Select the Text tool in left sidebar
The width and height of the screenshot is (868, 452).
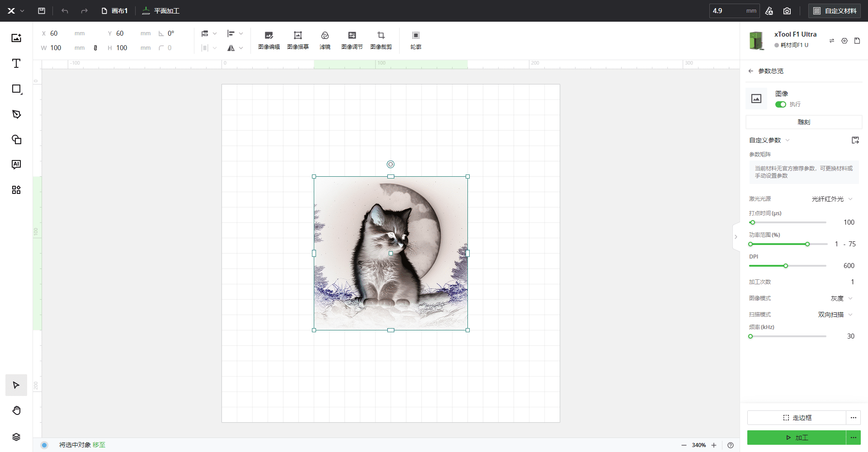[x=16, y=63]
